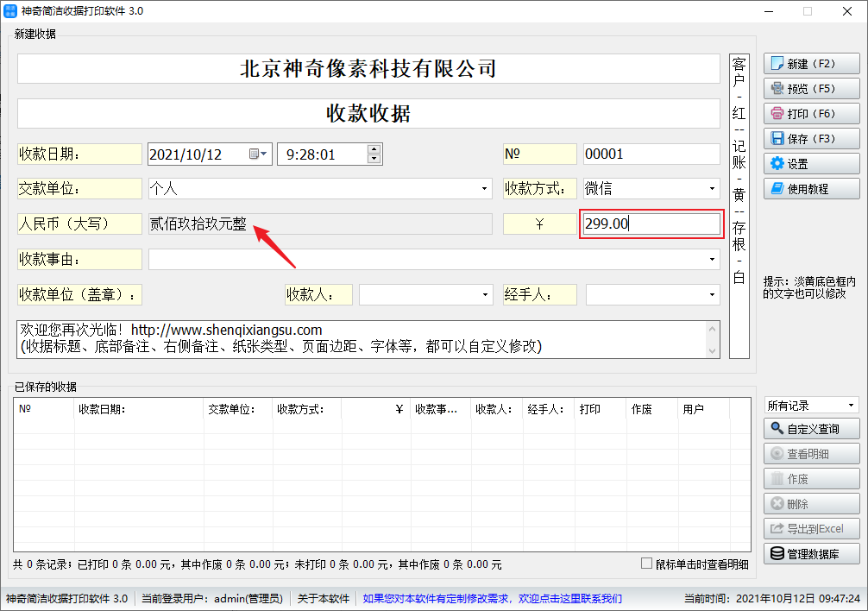
Task: Sort by 收款日期 column header in table
Action: click(138, 409)
